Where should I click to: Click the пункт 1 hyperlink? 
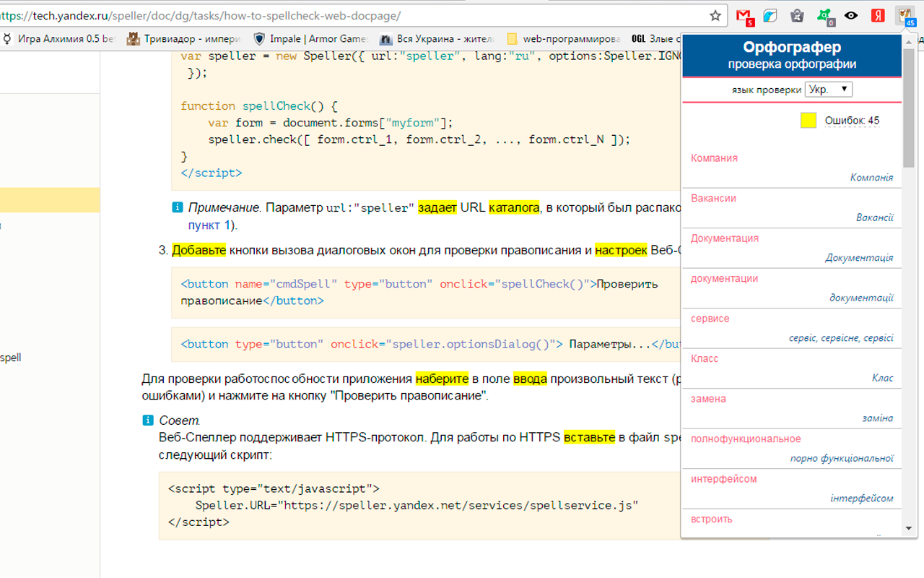pyautogui.click(x=209, y=225)
